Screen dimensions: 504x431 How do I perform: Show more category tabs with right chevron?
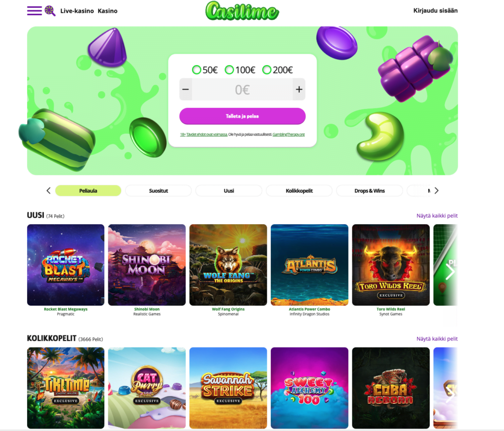coord(436,191)
